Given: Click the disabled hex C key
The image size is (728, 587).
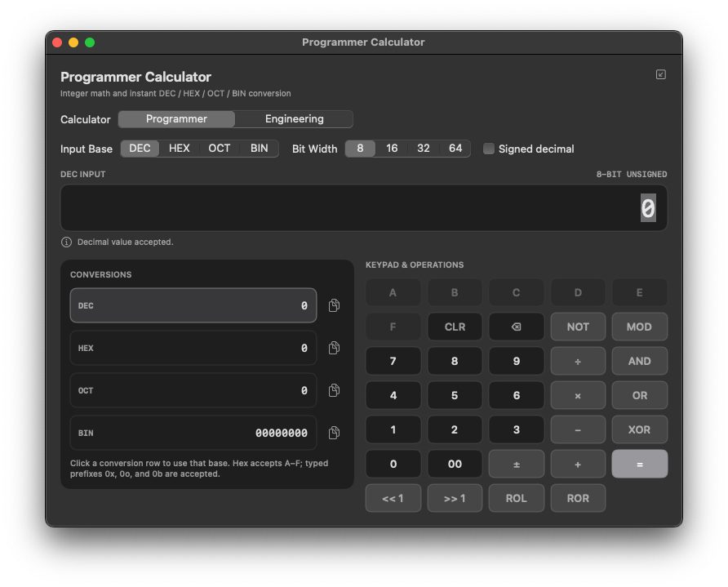Looking at the screenshot, I should pyautogui.click(x=517, y=292).
